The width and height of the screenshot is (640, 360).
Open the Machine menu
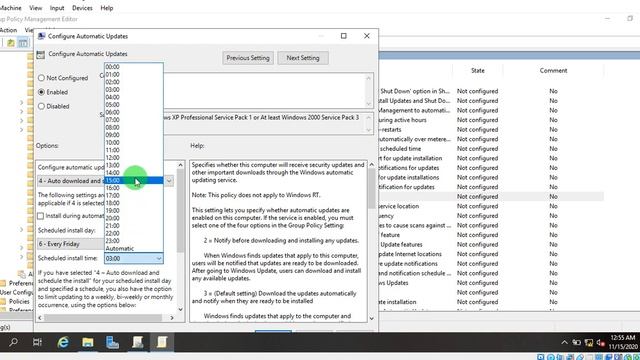10,8
